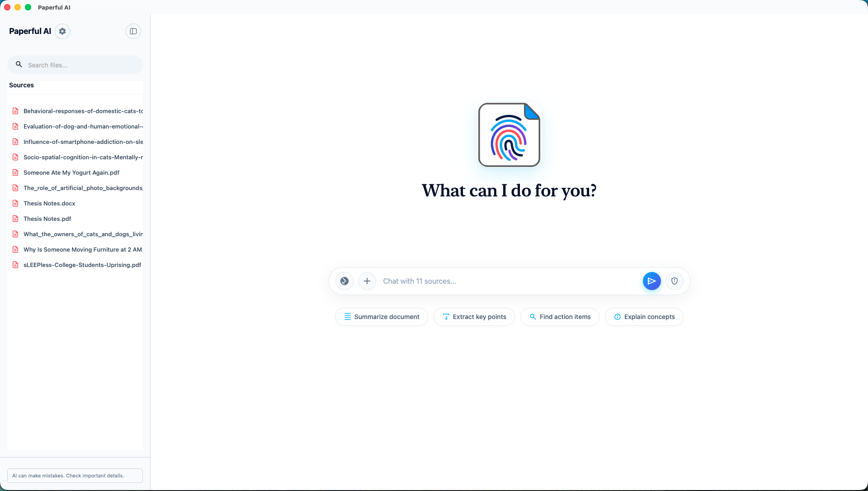Click the compass icon in chat bar
The width and height of the screenshot is (868, 491).
point(344,281)
